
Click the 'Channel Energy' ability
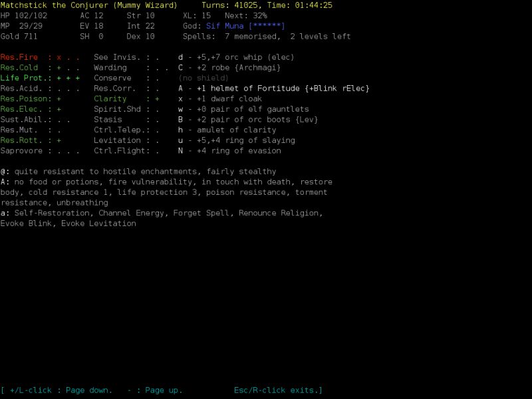pyautogui.click(x=131, y=213)
